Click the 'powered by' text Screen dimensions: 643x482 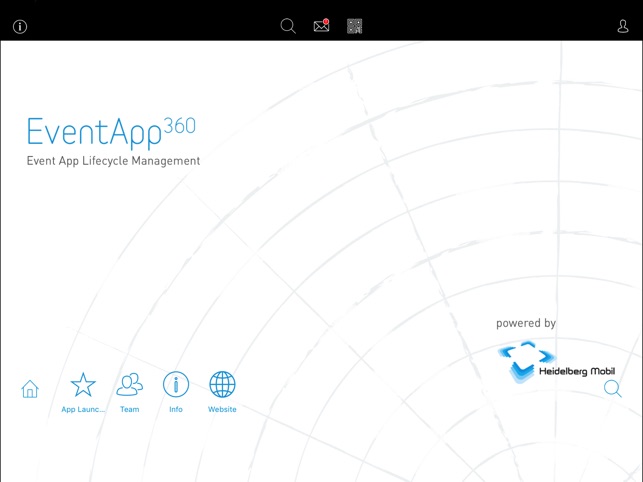[526, 323]
